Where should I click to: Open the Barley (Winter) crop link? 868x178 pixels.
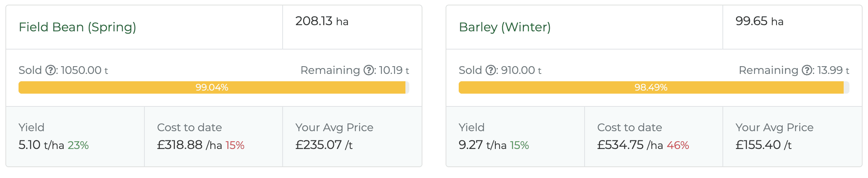(505, 27)
